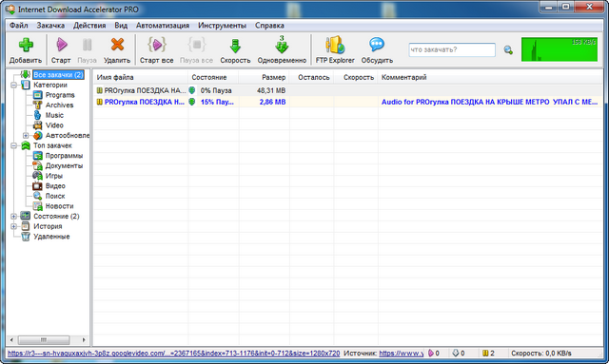Select the Archives category

point(59,105)
